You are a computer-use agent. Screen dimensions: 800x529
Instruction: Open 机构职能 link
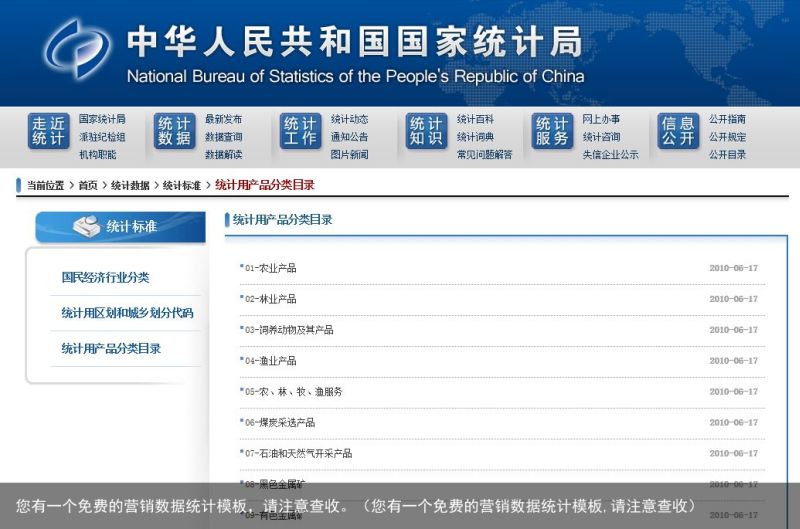[x=97, y=154]
